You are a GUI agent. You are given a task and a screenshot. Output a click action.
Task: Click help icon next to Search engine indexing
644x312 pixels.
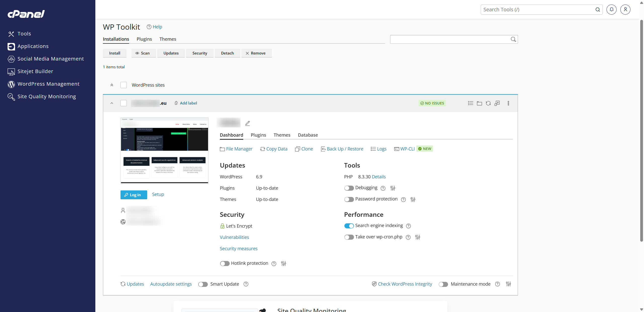point(409,226)
